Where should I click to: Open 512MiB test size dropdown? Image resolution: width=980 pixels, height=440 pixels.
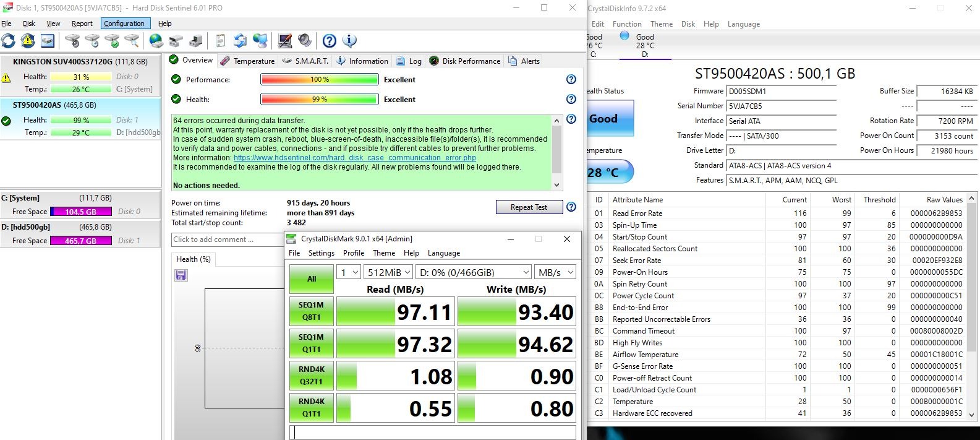(388, 272)
